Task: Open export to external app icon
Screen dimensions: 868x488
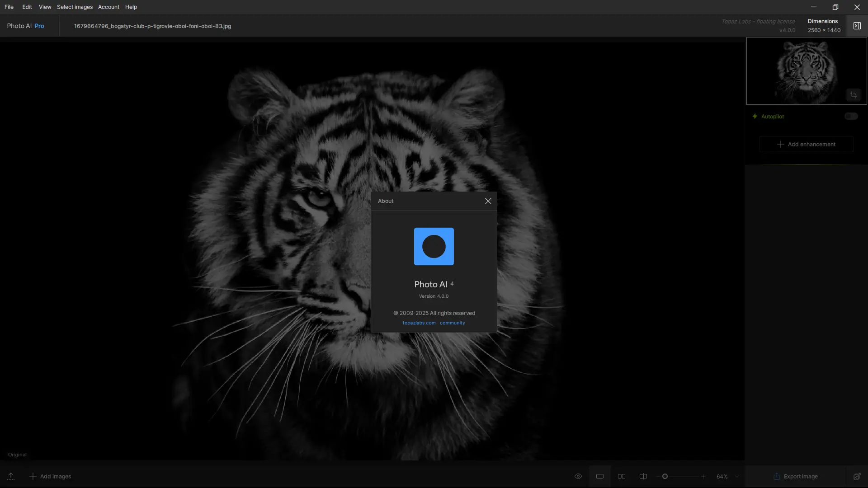Action: (857, 476)
